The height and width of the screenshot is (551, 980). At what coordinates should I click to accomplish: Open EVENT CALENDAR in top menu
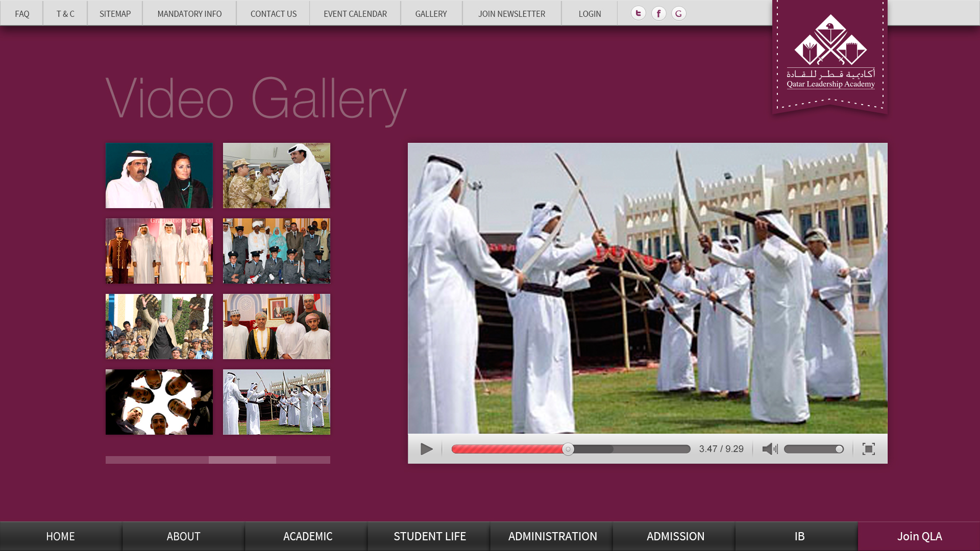(x=355, y=14)
